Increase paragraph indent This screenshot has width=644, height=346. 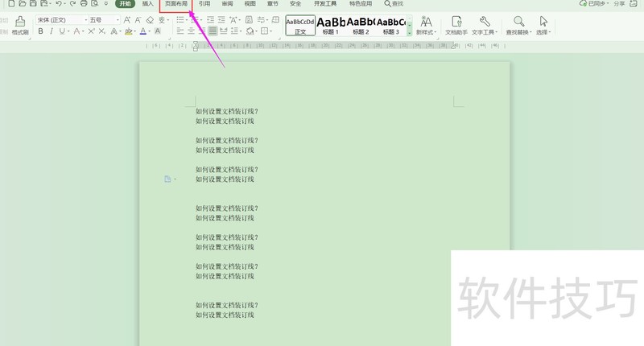tap(221, 19)
